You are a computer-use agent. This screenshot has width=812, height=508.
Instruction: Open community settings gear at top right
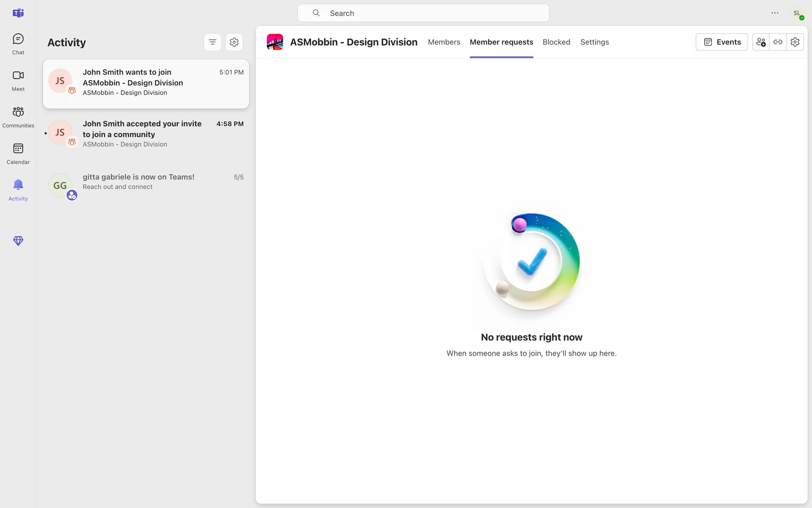click(x=795, y=42)
